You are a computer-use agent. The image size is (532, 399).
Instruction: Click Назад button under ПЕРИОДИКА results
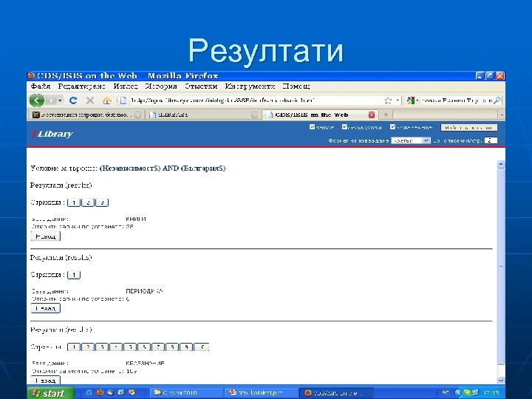(x=46, y=308)
